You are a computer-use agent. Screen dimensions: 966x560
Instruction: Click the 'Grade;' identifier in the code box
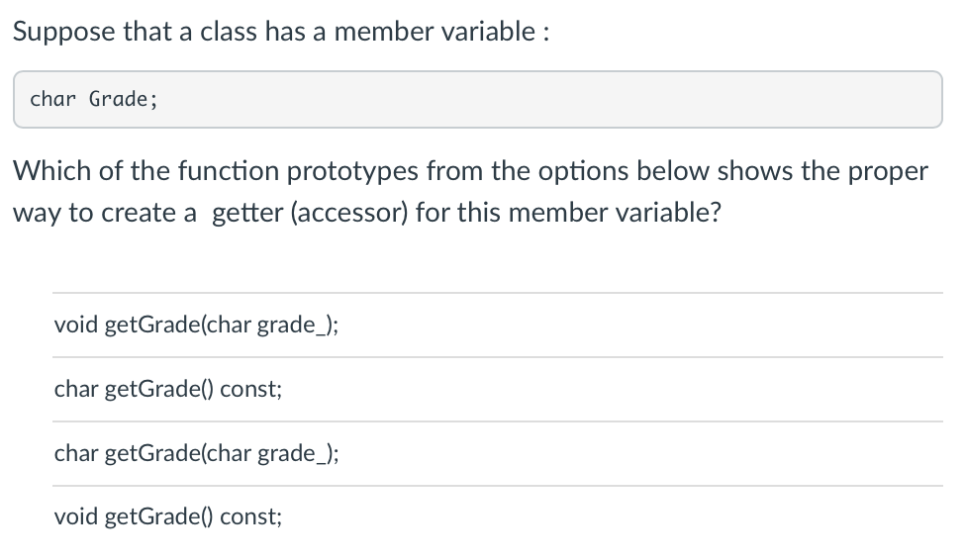coord(123,99)
